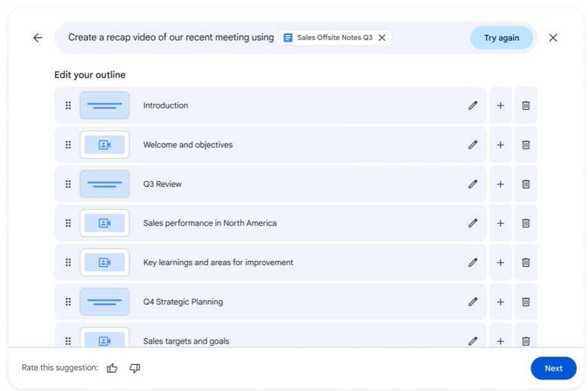This screenshot has width=588, height=391.
Task: Click the Try again button
Action: 501,38
